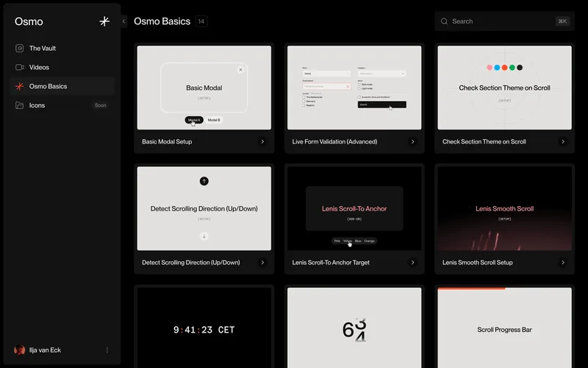Click Modal A button in preview

coord(194,120)
